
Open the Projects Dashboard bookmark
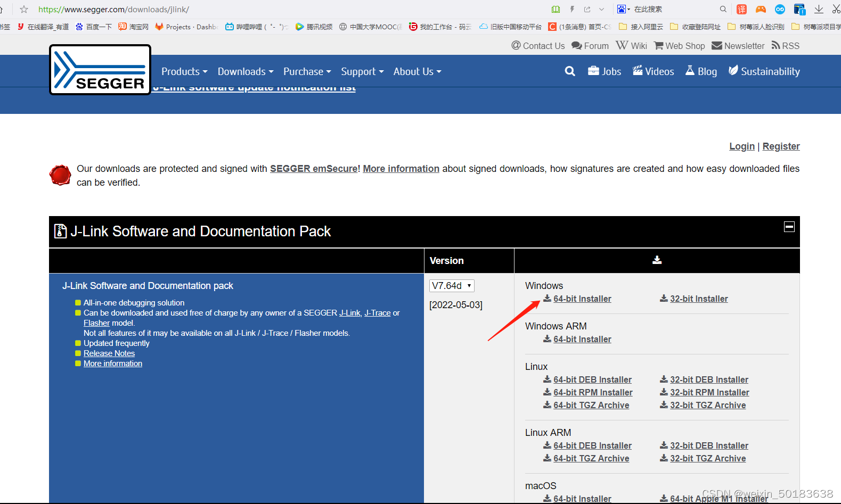[187, 27]
